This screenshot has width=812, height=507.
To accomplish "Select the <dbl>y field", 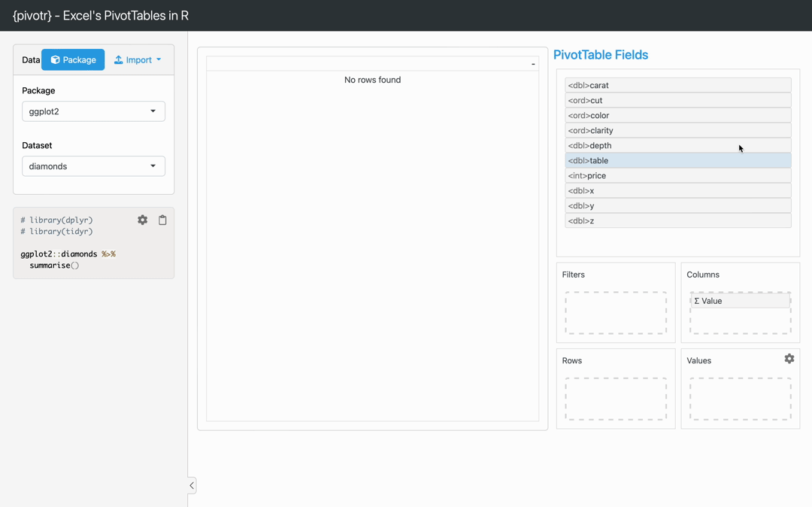I will [x=678, y=205].
